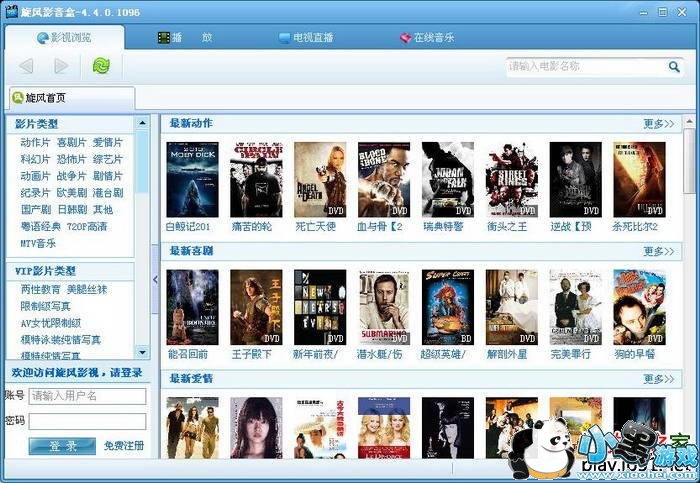The width and height of the screenshot is (700, 483).
Task: Open the 完美罪行 movie poster
Action: [x=575, y=307]
